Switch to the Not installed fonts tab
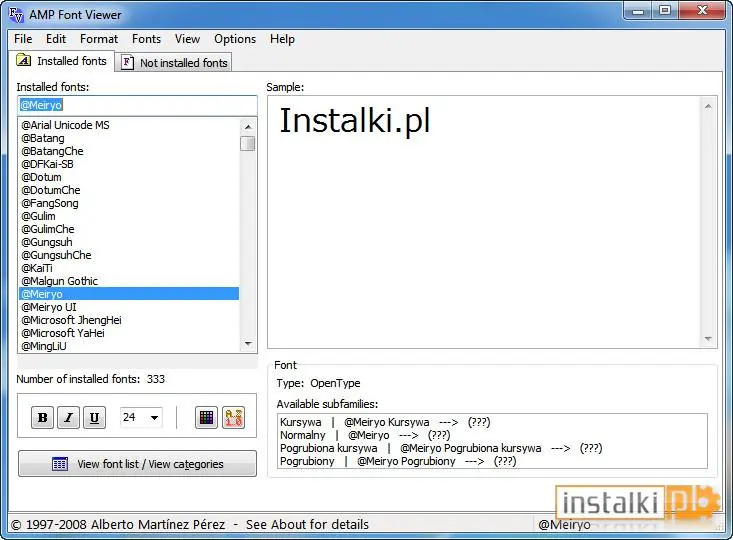 tap(174, 63)
